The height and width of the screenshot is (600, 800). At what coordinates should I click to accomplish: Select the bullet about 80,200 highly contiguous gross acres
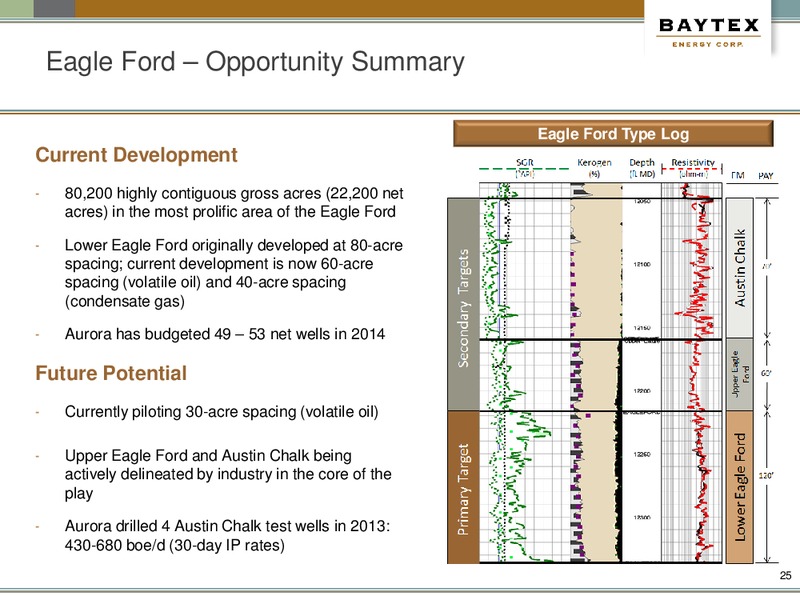[x=234, y=203]
